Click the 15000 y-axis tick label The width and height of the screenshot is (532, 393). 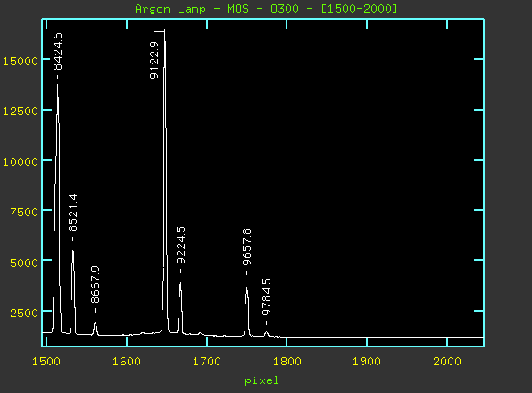click(21, 61)
